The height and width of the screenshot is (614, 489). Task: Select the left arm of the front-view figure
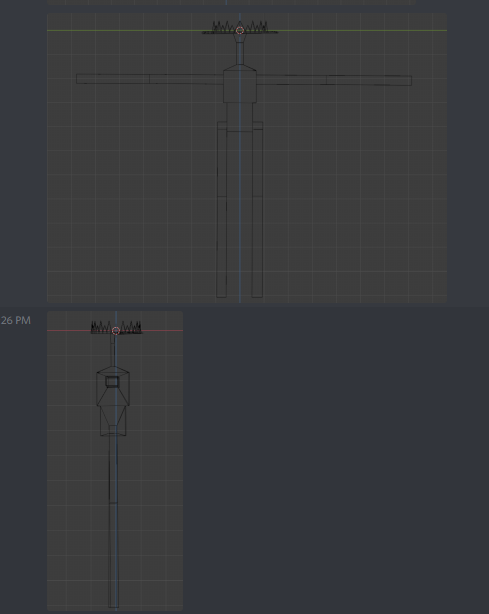[150, 79]
